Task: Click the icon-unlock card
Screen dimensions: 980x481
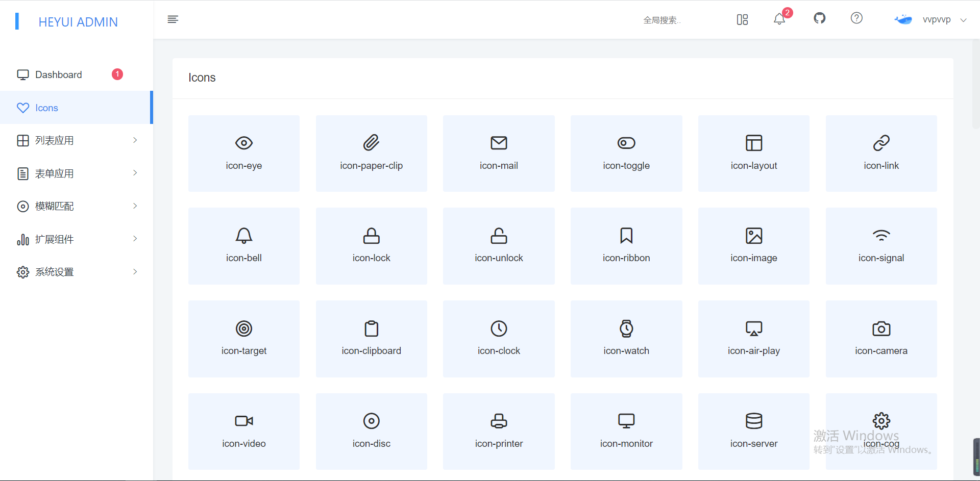Action: pyautogui.click(x=499, y=246)
